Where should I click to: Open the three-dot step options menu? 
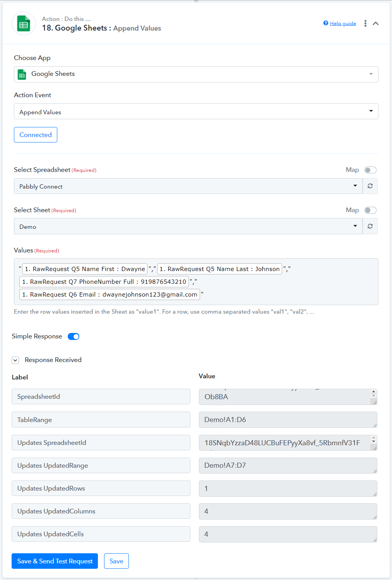pyautogui.click(x=365, y=23)
